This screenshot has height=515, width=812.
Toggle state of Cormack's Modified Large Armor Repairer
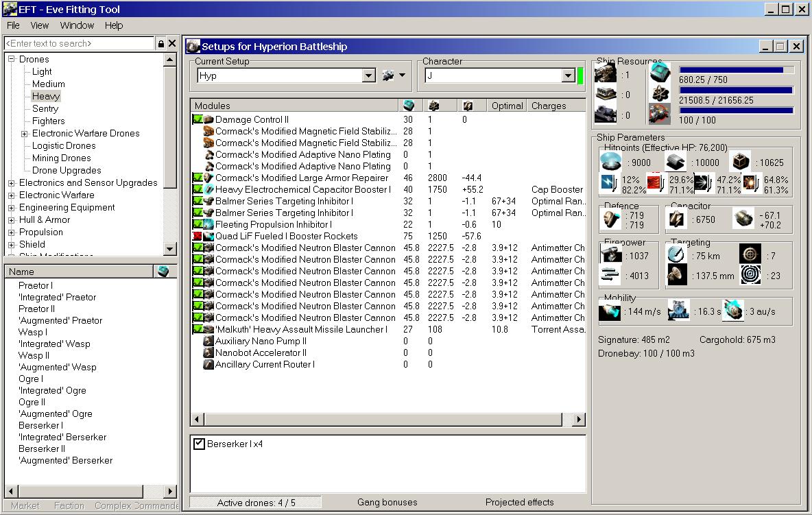coord(198,178)
